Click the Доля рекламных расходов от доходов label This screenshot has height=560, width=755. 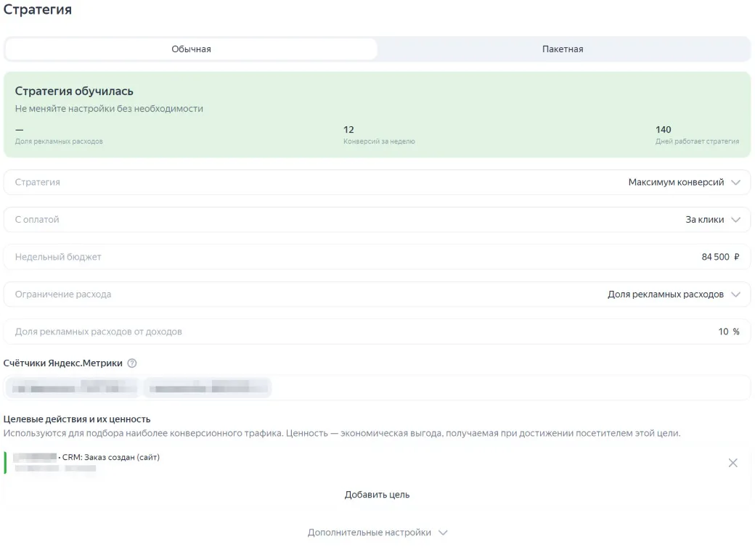98,332
